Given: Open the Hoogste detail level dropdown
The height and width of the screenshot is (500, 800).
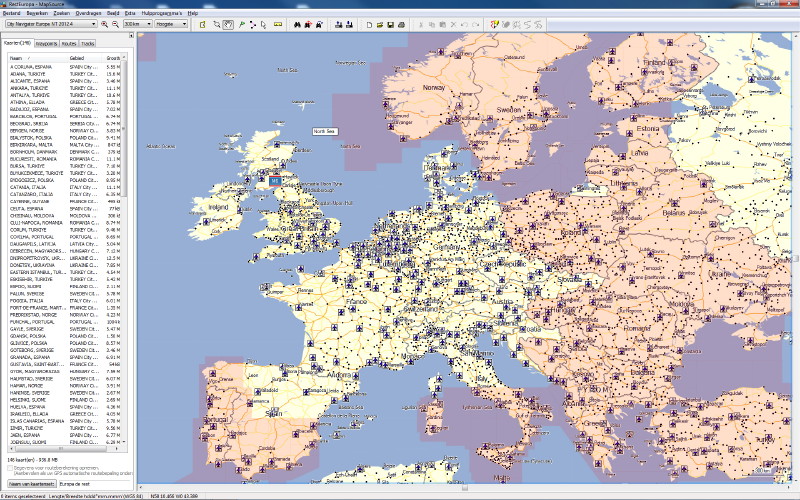Looking at the screenshot, I should pyautogui.click(x=171, y=24).
